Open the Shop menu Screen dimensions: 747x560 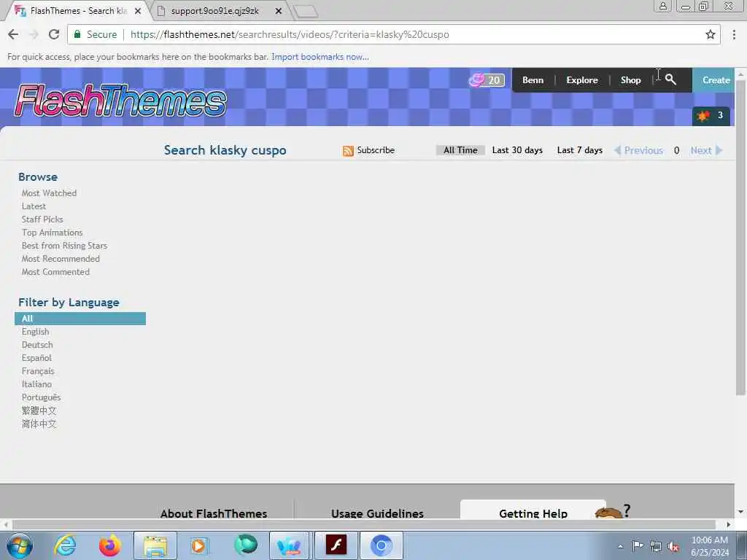(631, 80)
